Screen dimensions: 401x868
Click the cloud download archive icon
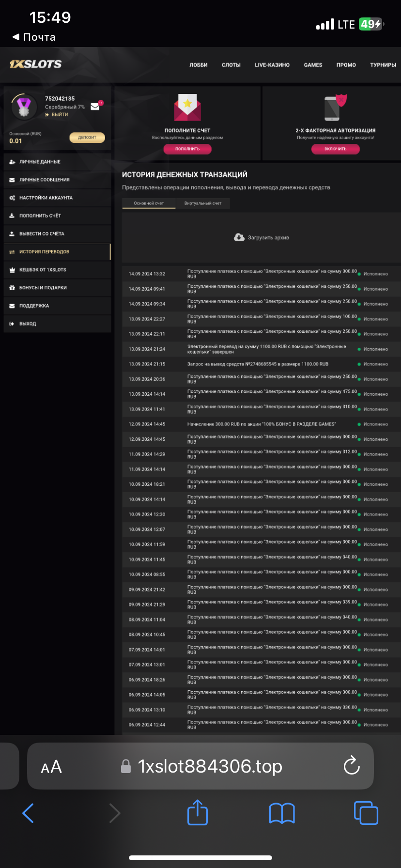click(239, 237)
